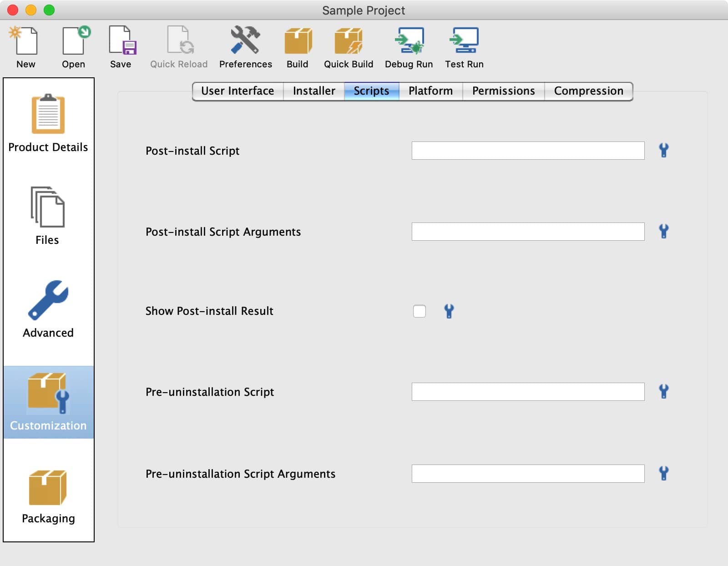Focus the Post-install Script field
728x566 pixels.
click(528, 151)
